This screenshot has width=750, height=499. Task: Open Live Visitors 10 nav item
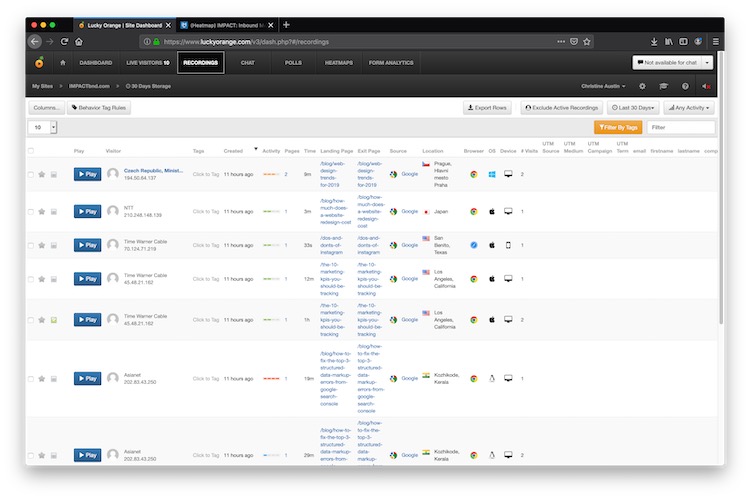[148, 63]
